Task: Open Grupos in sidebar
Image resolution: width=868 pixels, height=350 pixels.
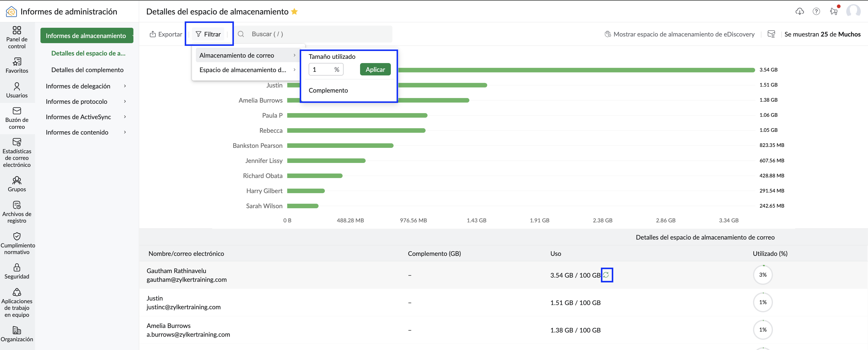Action: point(17,184)
